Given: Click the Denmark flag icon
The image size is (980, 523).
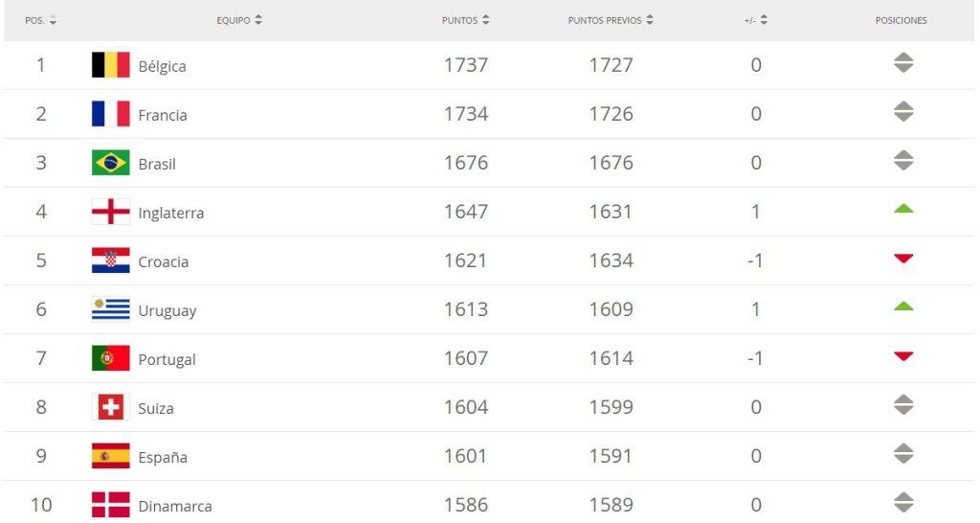Looking at the screenshot, I should pos(110,505).
